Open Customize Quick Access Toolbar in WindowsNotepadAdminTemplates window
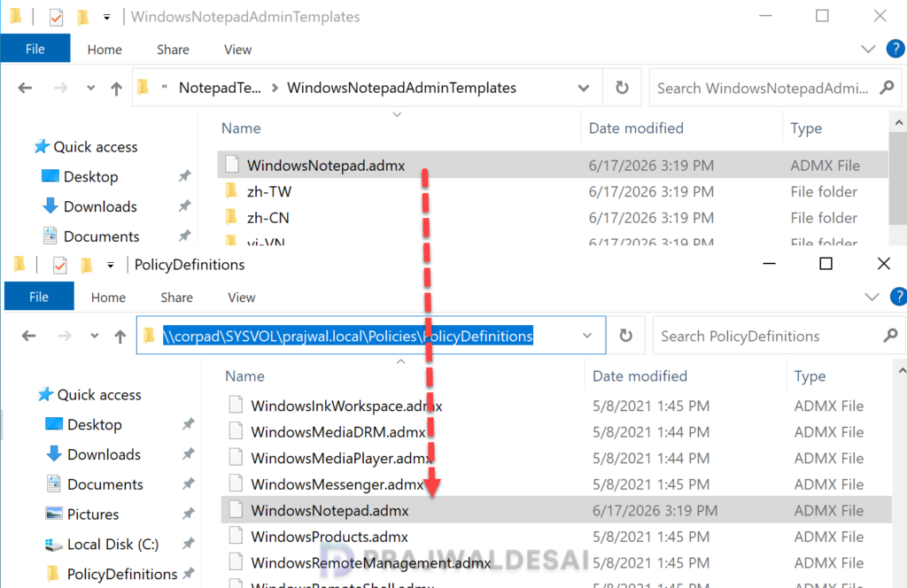The height and width of the screenshot is (588, 907). click(107, 18)
